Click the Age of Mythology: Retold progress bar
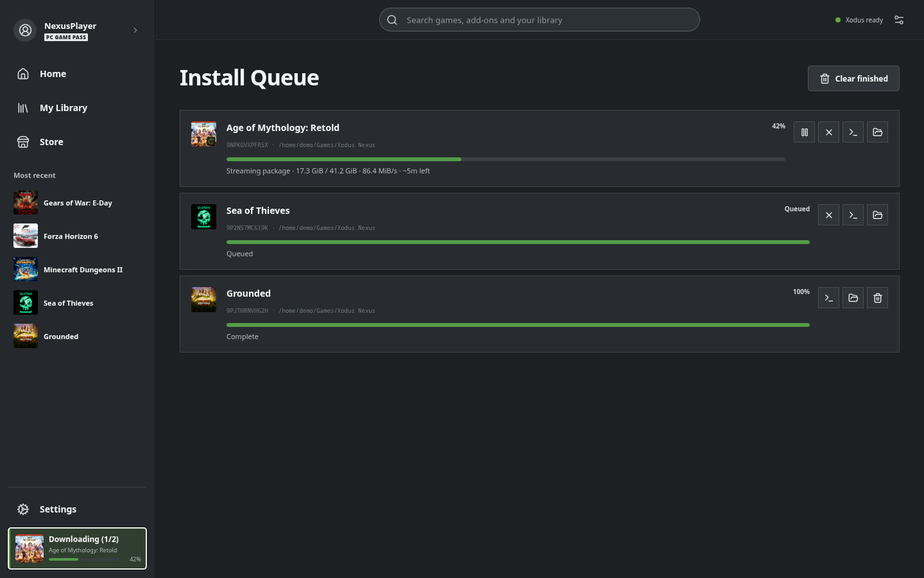Image resolution: width=924 pixels, height=578 pixels. tap(506, 159)
